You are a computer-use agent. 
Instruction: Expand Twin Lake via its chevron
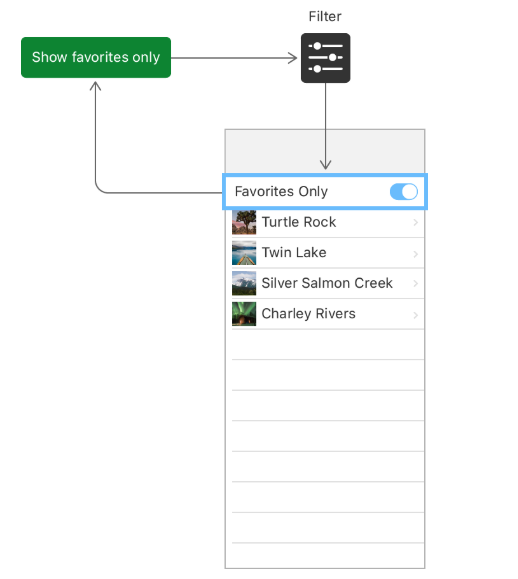coord(415,254)
